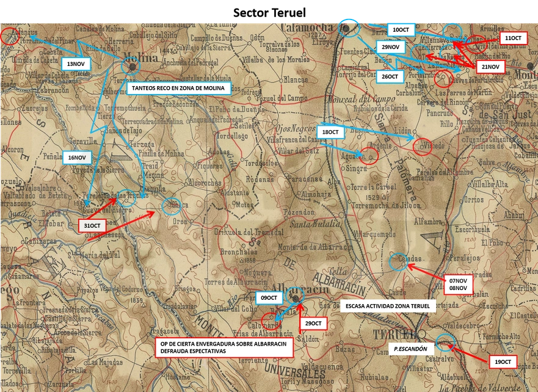Select the 13NOV blue date label
The image size is (538, 392).
76,64
